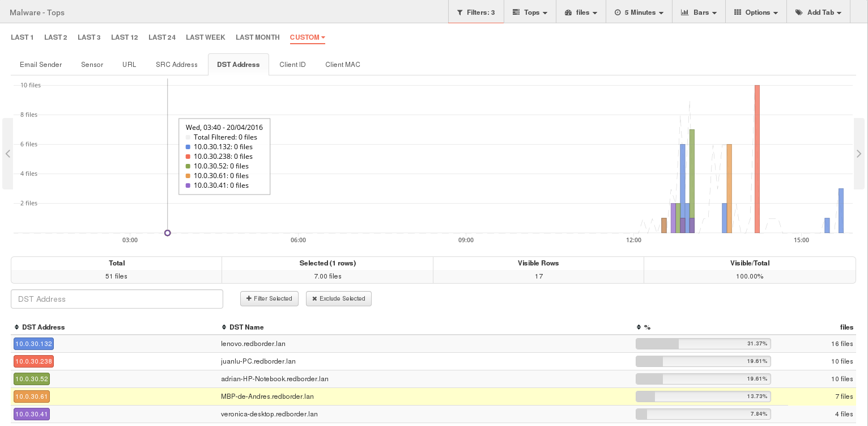Sort by DST Name column
The height and width of the screenshot is (426, 868).
242,327
